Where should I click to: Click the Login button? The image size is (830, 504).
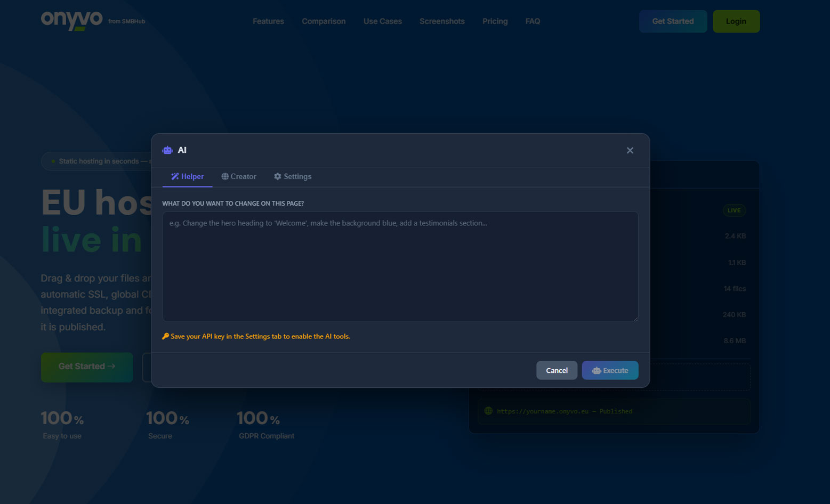pos(736,21)
